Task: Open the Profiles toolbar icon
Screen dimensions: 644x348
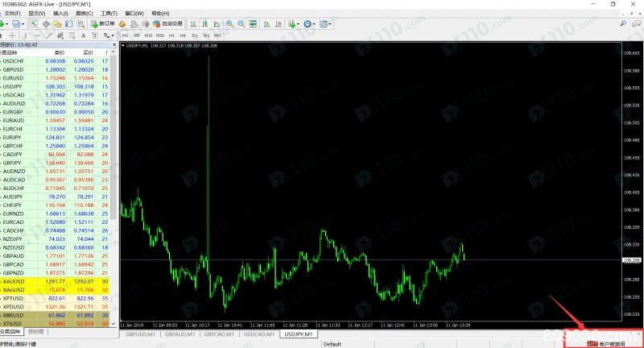Action: pyautogui.click(x=15, y=24)
